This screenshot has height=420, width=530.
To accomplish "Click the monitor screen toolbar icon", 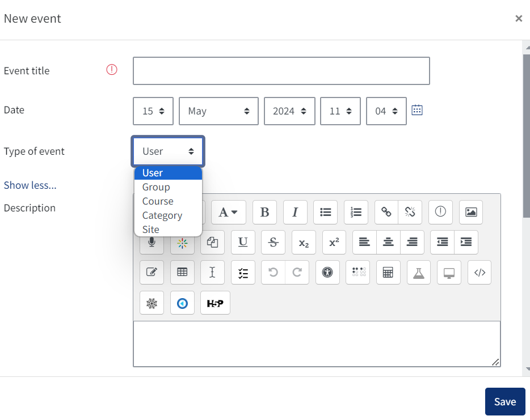I will point(449,273).
